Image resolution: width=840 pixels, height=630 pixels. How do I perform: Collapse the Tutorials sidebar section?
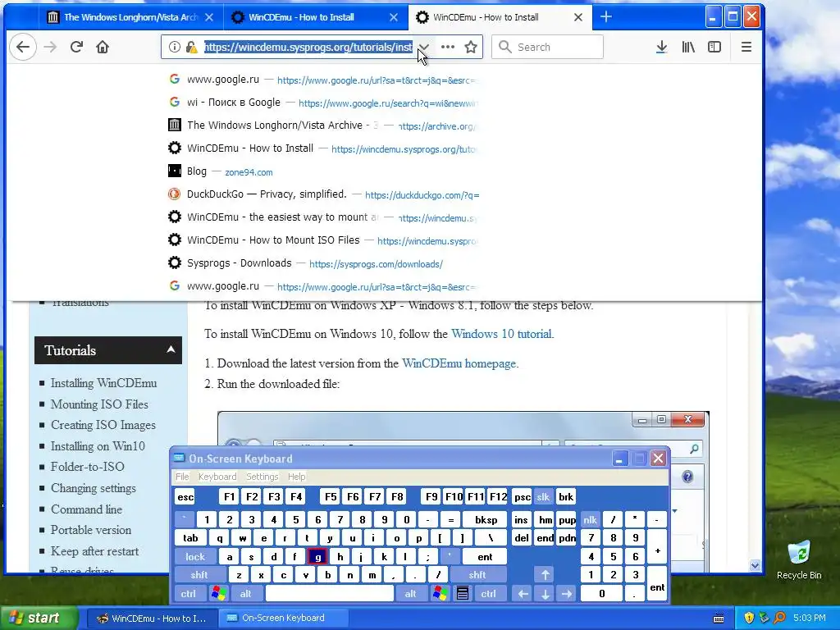tap(171, 349)
